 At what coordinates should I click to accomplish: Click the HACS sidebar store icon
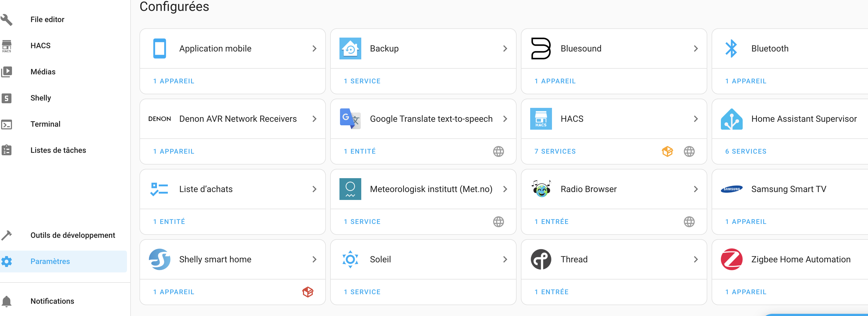click(6, 46)
